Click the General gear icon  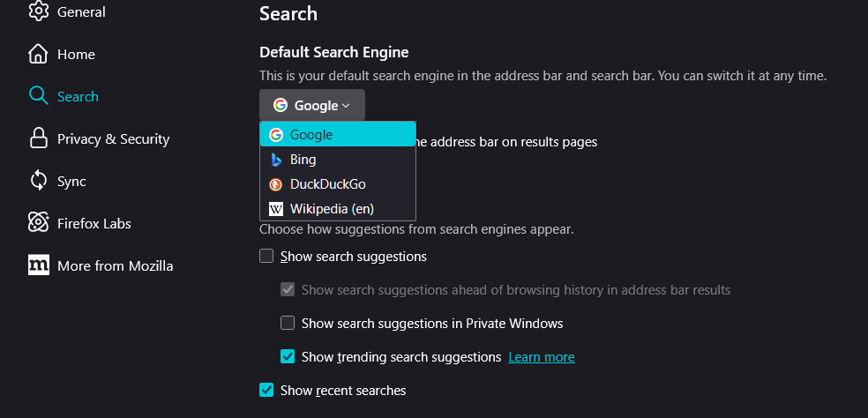(38, 11)
